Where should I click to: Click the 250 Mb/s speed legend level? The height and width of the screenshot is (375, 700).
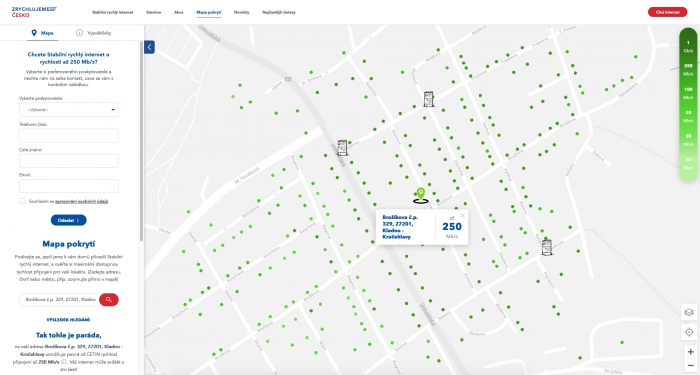click(x=688, y=70)
